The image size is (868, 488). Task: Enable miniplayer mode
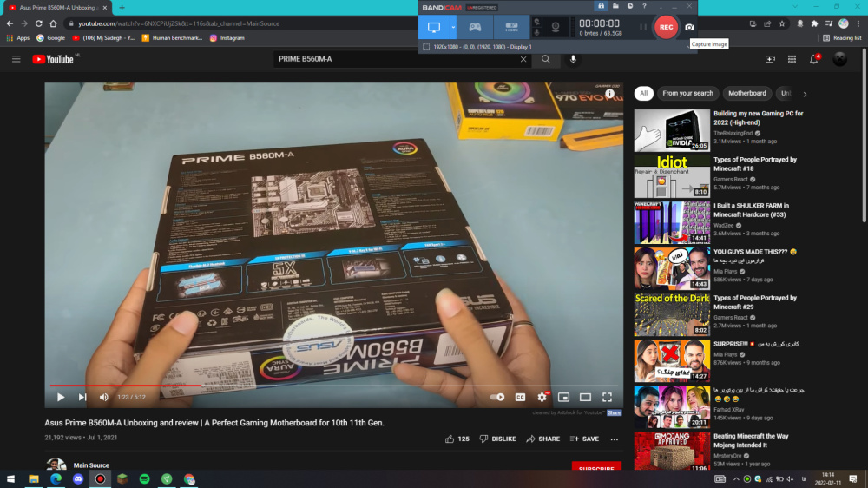pyautogui.click(x=563, y=397)
